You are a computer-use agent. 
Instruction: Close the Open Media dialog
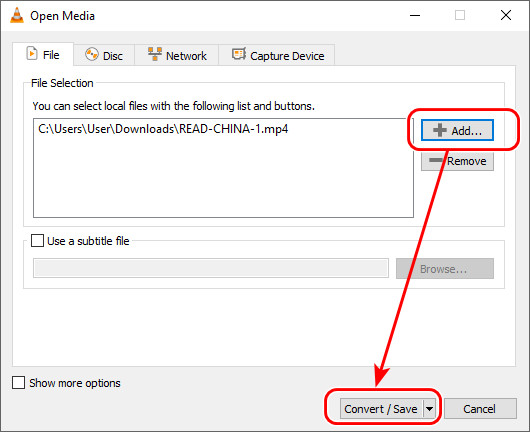[506, 16]
